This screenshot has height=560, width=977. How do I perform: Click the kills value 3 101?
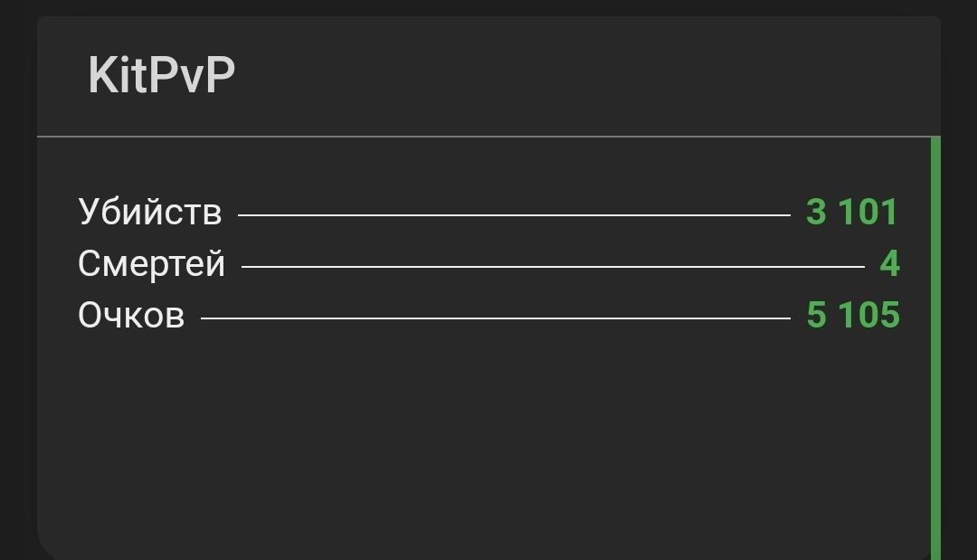tap(851, 212)
